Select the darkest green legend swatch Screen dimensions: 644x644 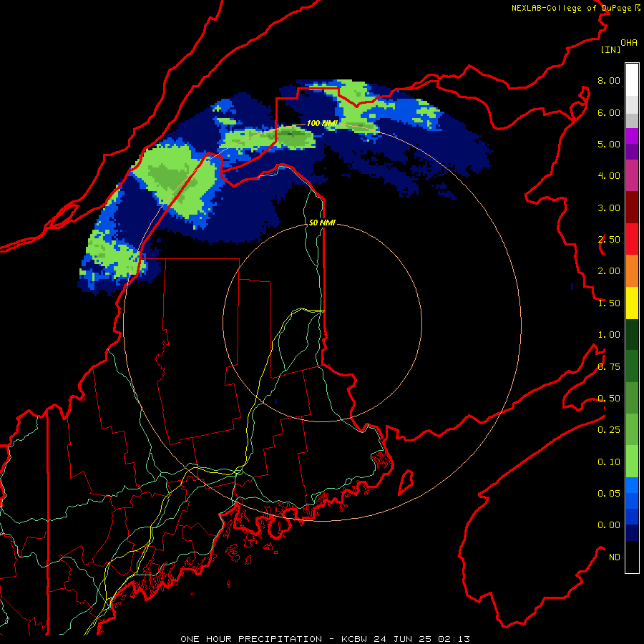(x=632, y=334)
